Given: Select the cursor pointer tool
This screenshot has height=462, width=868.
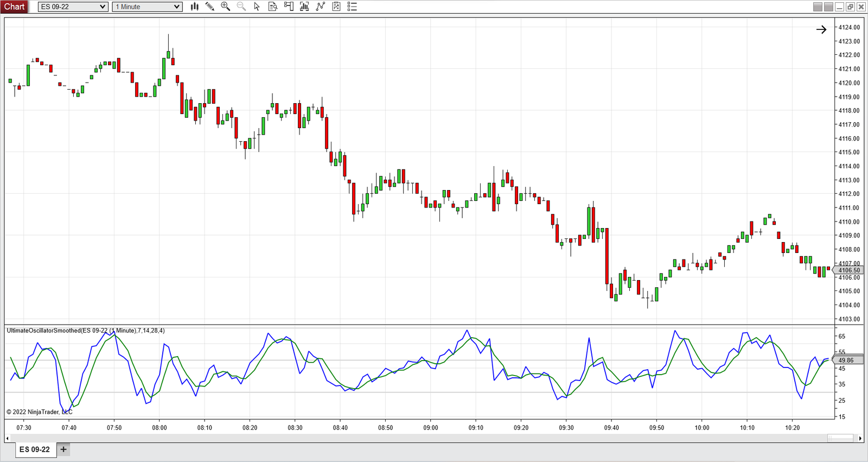Looking at the screenshot, I should pos(257,7).
